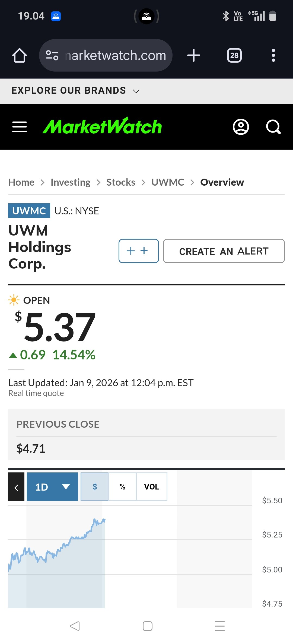
Task: Tap the MarketWatch search icon
Action: pyautogui.click(x=273, y=127)
